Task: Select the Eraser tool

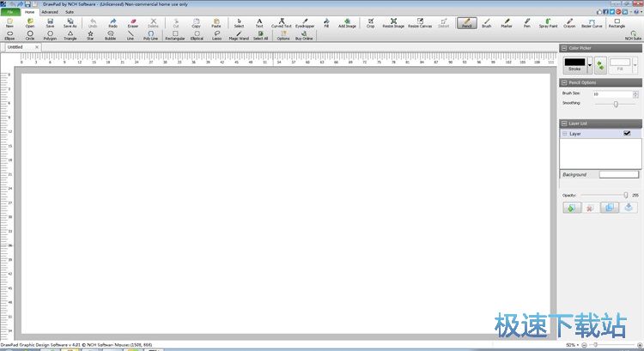Action: point(132,23)
